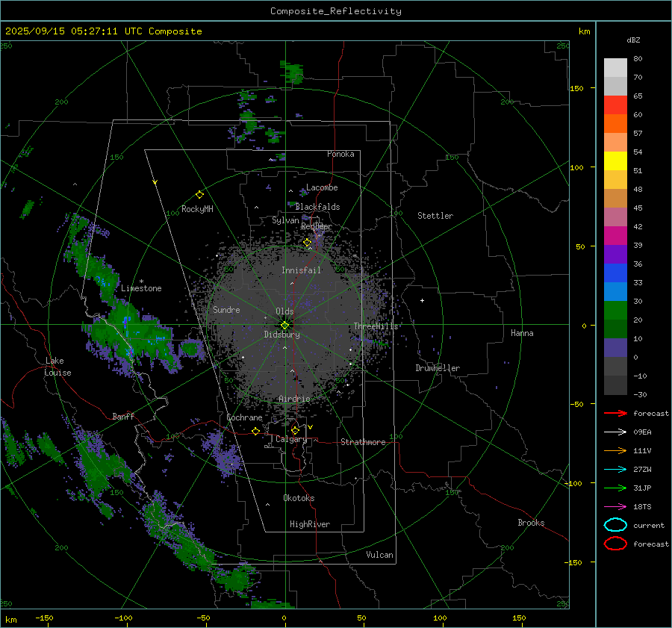Click the yellow diamond marker near RockyMH
Image resolution: width=672 pixels, height=628 pixels.
coord(199,195)
